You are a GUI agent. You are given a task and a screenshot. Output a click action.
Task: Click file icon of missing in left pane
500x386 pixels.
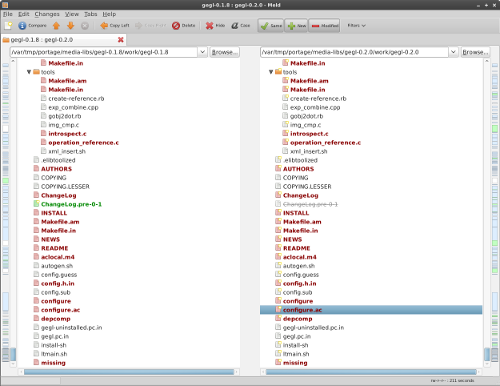36,362
